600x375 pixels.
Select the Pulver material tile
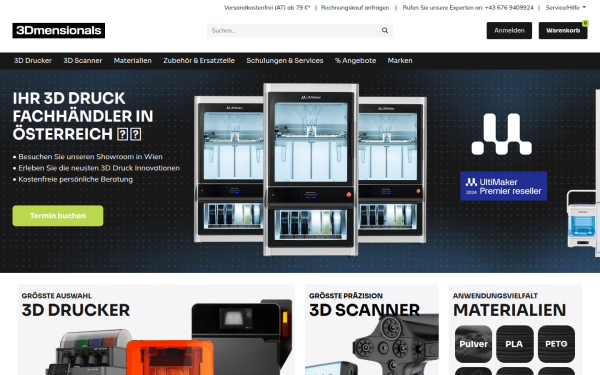473,344
